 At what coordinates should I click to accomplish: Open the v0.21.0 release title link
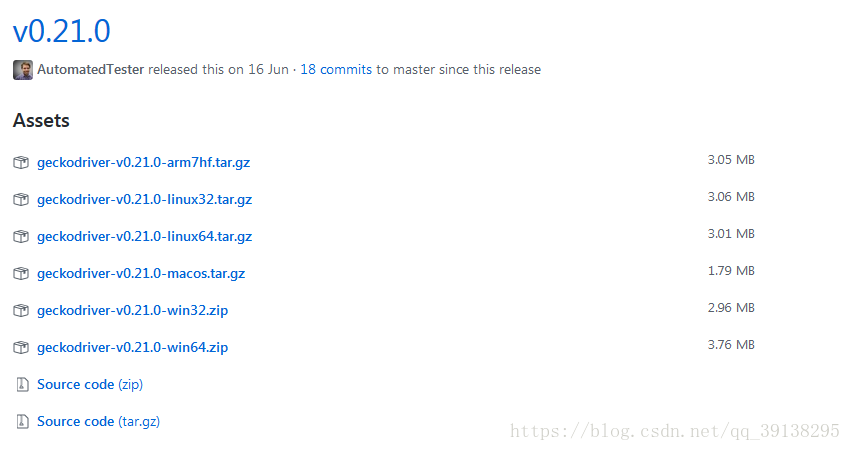(x=61, y=31)
